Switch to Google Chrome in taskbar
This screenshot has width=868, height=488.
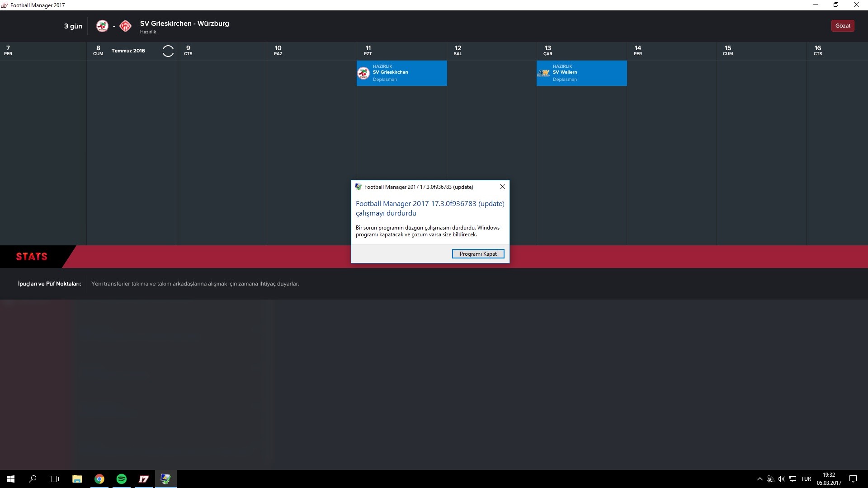click(x=99, y=479)
